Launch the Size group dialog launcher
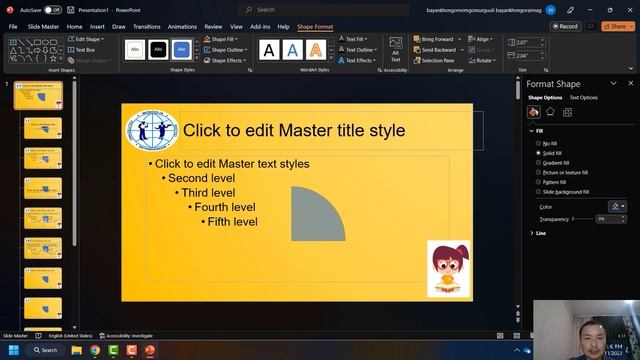The image size is (640, 360). pos(546,70)
